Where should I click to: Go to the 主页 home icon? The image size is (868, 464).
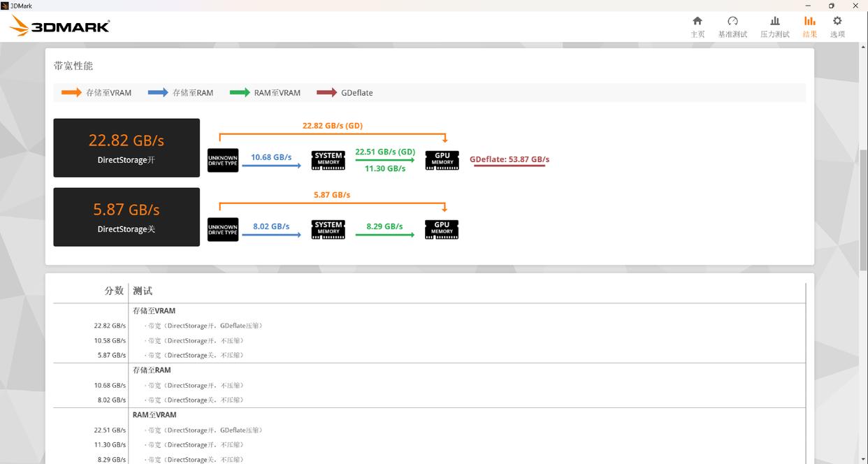pyautogui.click(x=697, y=27)
